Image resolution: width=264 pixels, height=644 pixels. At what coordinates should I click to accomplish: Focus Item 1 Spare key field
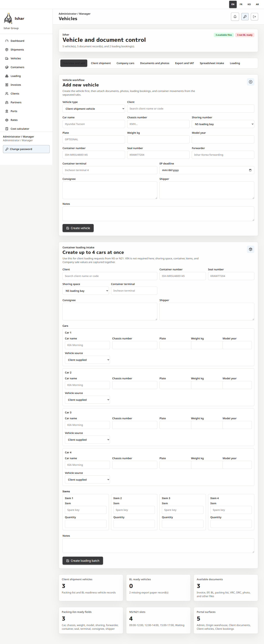tap(86, 510)
